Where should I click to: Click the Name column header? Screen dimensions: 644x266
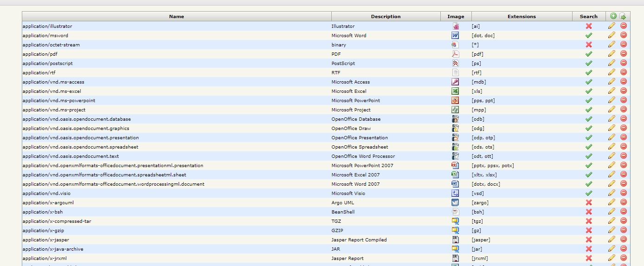pyautogui.click(x=176, y=16)
